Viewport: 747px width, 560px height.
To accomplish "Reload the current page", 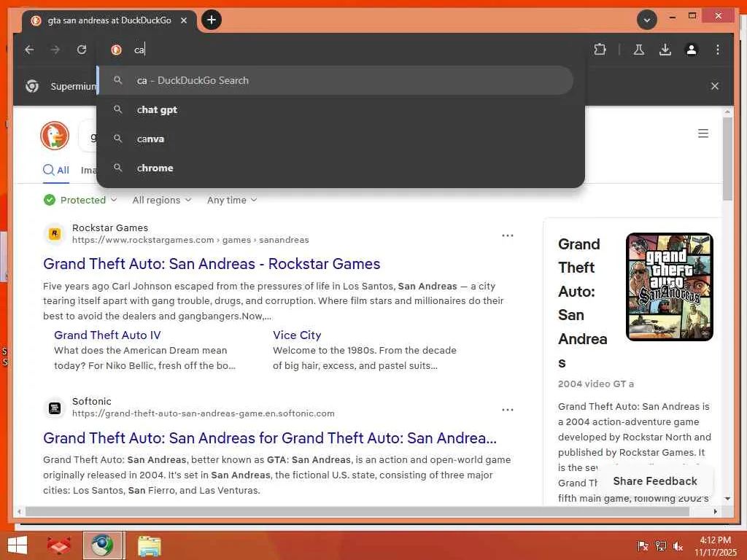I will point(82,50).
